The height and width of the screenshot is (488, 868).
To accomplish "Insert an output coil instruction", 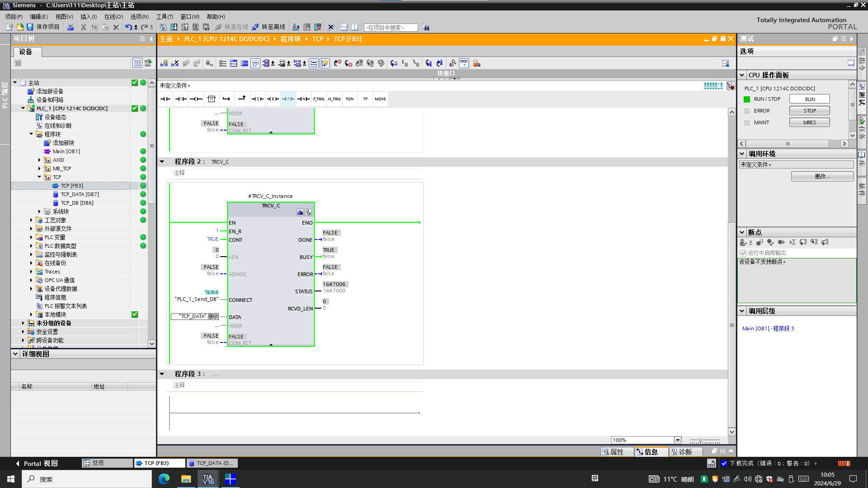I will coord(196,99).
